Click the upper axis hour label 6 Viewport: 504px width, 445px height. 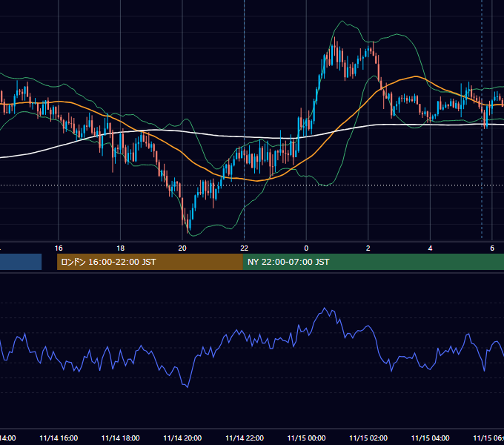click(492, 248)
